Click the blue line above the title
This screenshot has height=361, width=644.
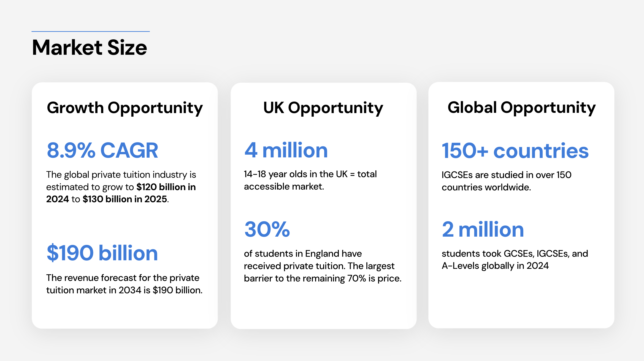click(91, 31)
